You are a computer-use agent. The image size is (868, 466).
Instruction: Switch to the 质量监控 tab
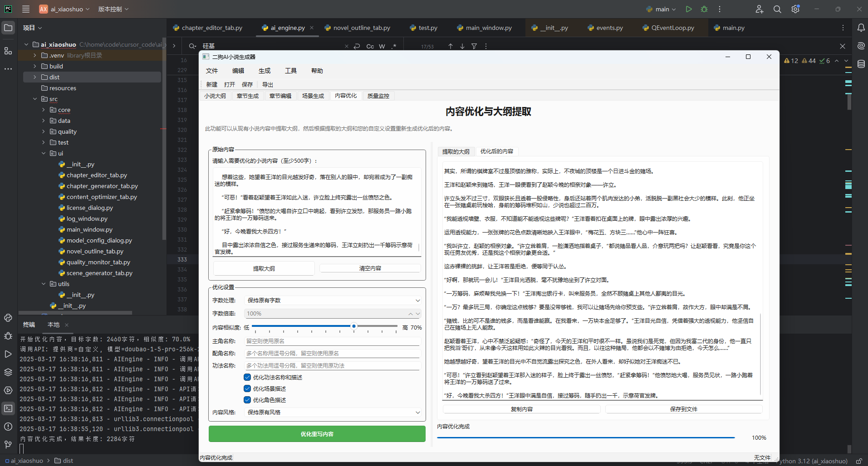tap(378, 96)
